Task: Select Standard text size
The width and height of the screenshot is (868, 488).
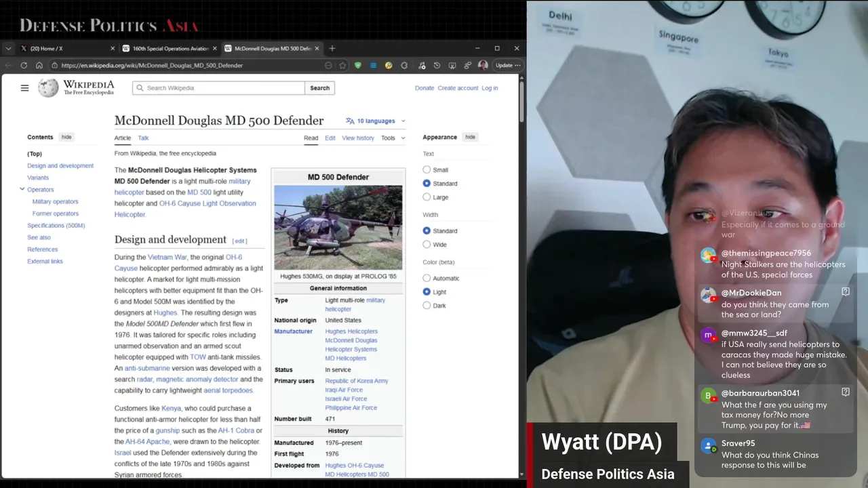Action: tap(427, 184)
